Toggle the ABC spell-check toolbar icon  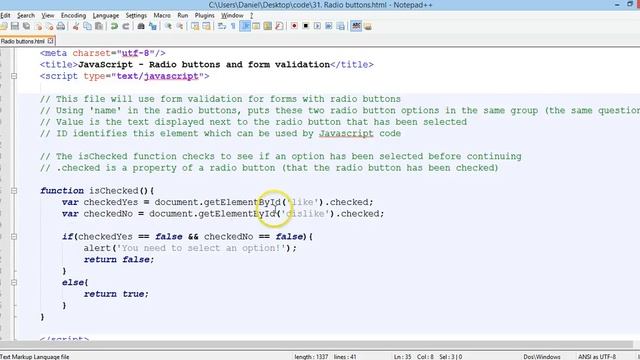click(356, 27)
